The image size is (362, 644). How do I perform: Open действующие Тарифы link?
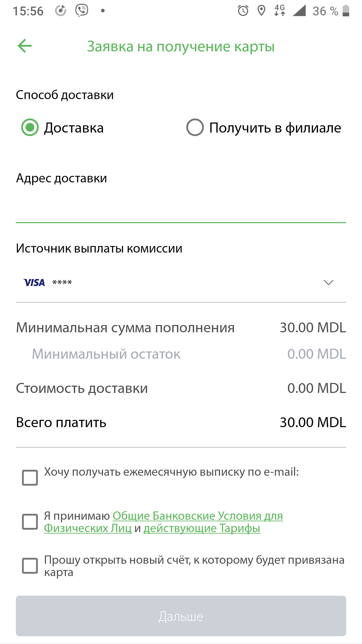click(x=202, y=528)
